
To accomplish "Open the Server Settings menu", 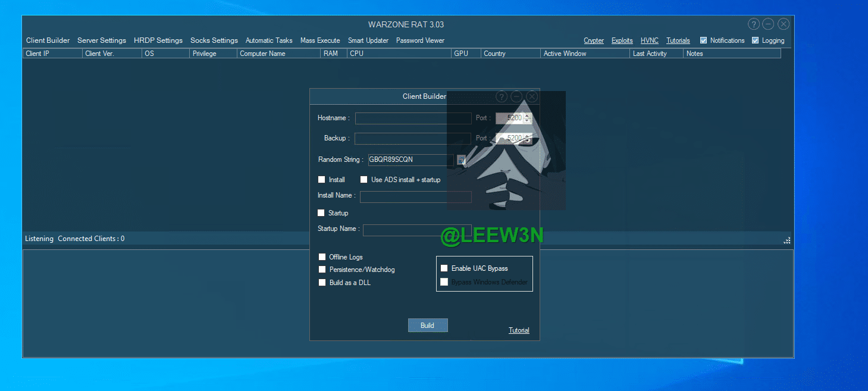I will [102, 40].
